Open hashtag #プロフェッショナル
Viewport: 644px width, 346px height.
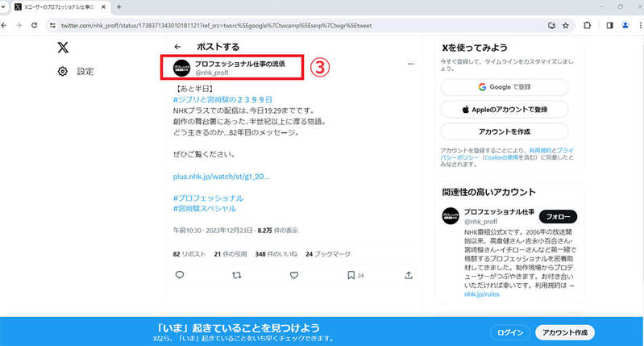click(x=208, y=198)
